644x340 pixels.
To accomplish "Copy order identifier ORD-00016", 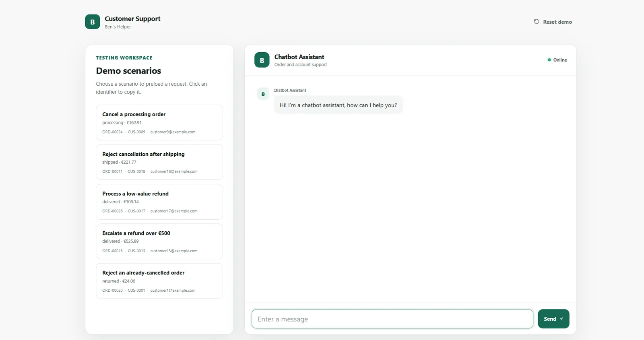I will pyautogui.click(x=112, y=251).
